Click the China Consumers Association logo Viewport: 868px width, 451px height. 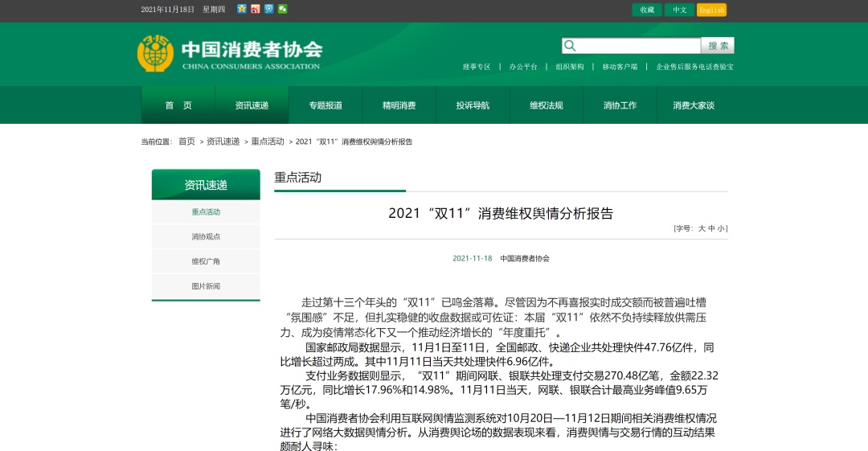(229, 53)
